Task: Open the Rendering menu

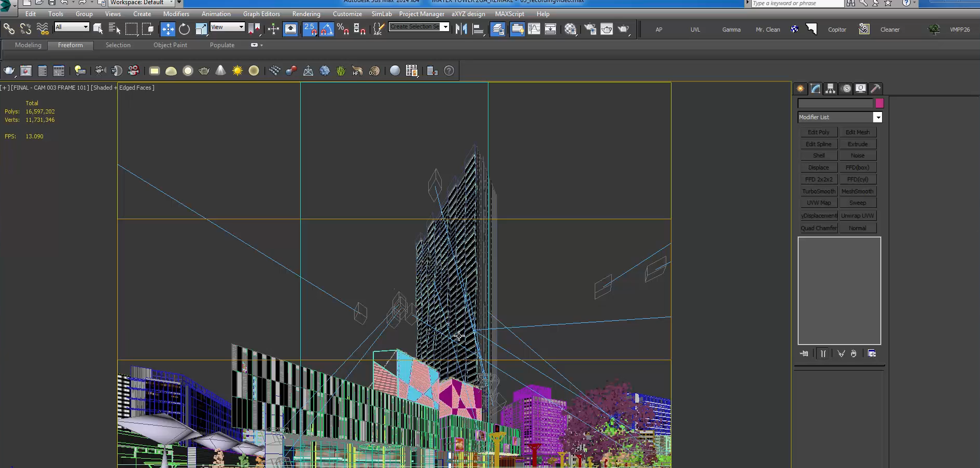Action: [306, 14]
